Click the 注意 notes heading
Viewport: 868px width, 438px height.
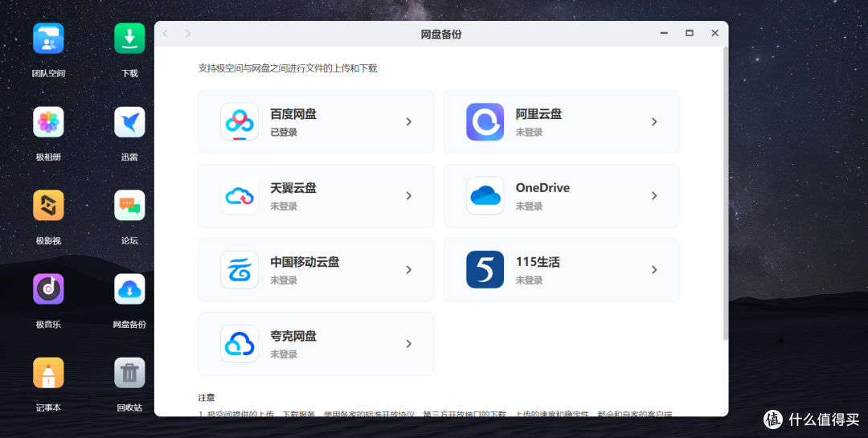point(207,398)
